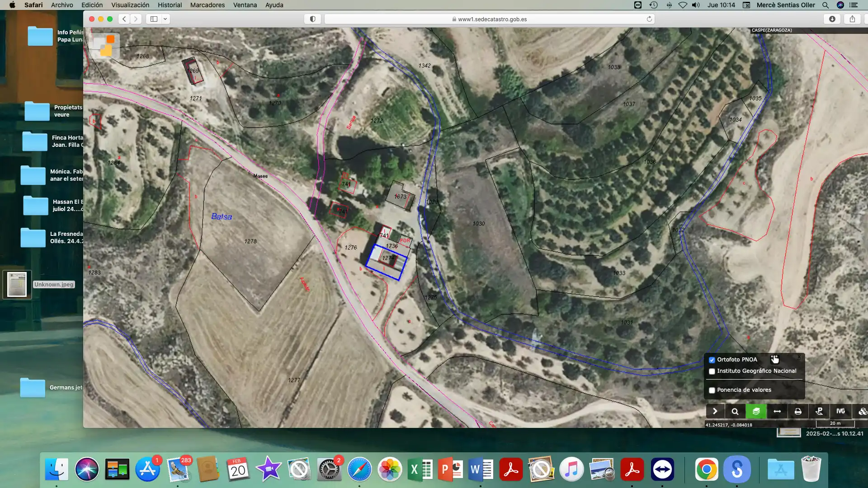Launch Siri from the Dock
Viewport: 868px width, 488px height.
(87, 469)
